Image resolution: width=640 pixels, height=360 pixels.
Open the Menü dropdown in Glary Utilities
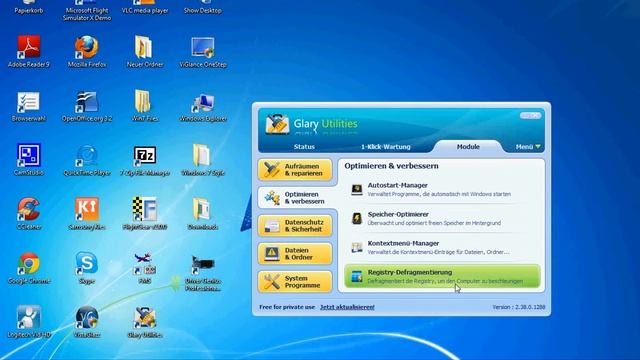point(528,147)
